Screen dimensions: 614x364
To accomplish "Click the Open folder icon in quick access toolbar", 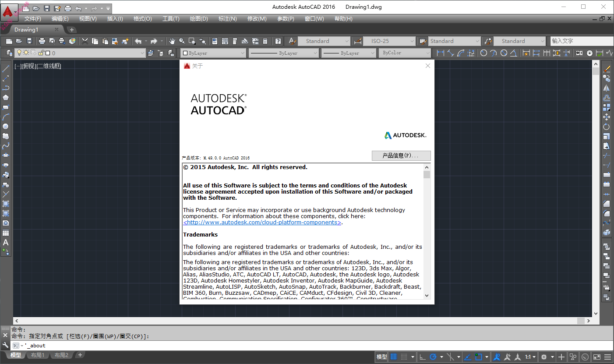I will 36,8.
